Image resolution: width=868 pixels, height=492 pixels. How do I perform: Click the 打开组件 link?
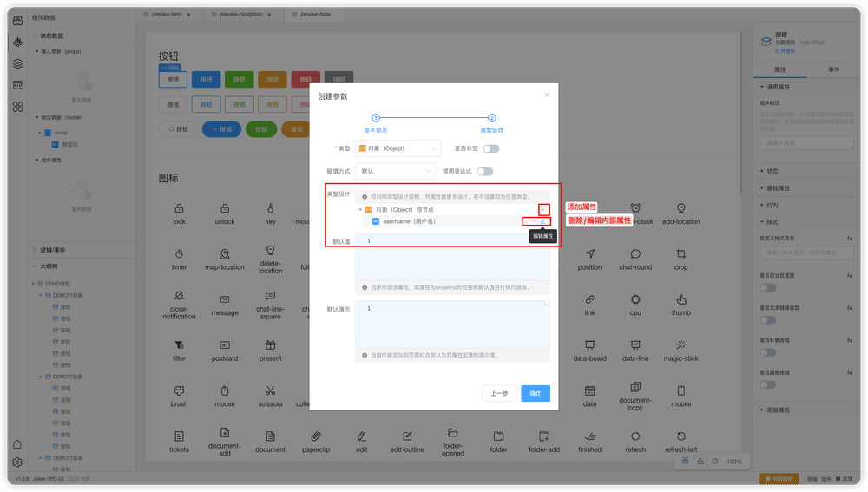click(x=785, y=51)
